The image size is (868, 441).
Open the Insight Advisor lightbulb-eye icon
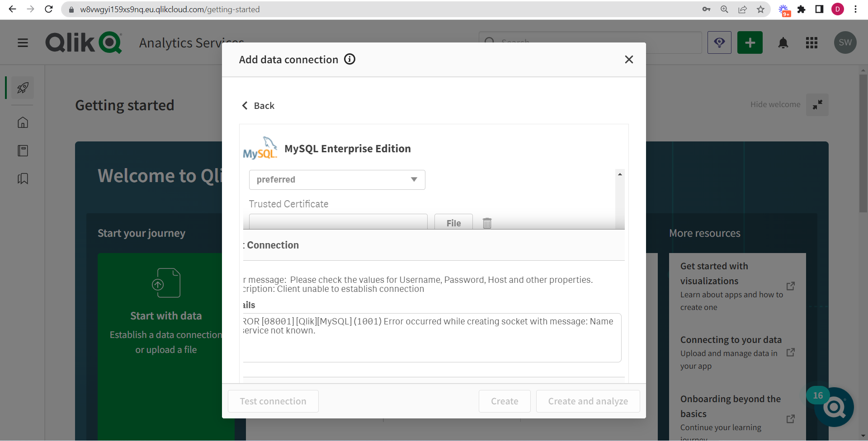coord(719,42)
